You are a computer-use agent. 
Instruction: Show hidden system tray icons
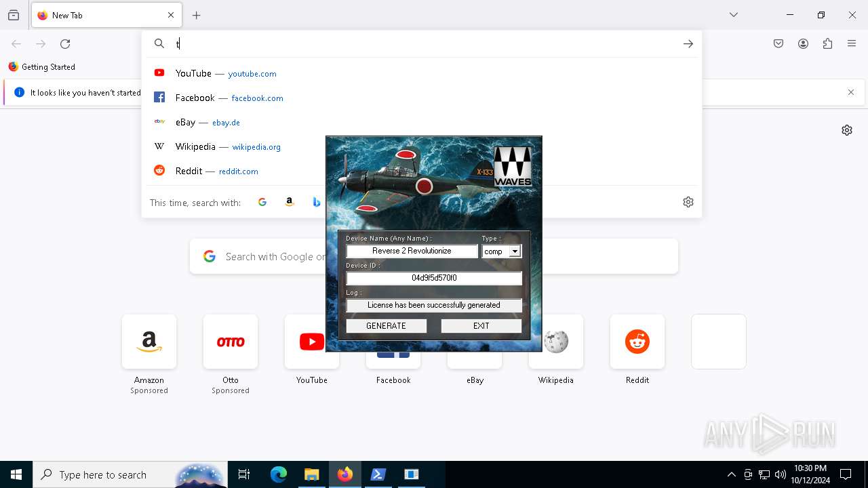731,474
